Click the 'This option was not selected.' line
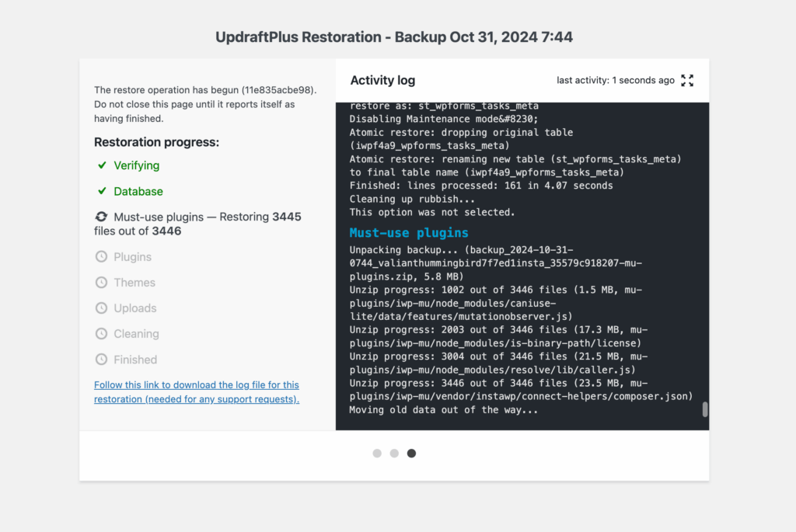 pyautogui.click(x=432, y=213)
